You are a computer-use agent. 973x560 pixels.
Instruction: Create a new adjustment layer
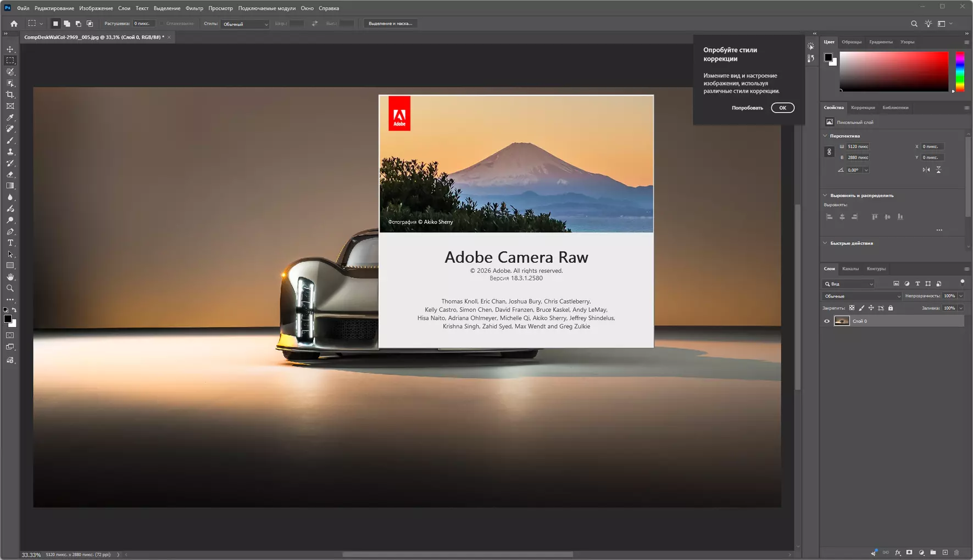coord(921,552)
